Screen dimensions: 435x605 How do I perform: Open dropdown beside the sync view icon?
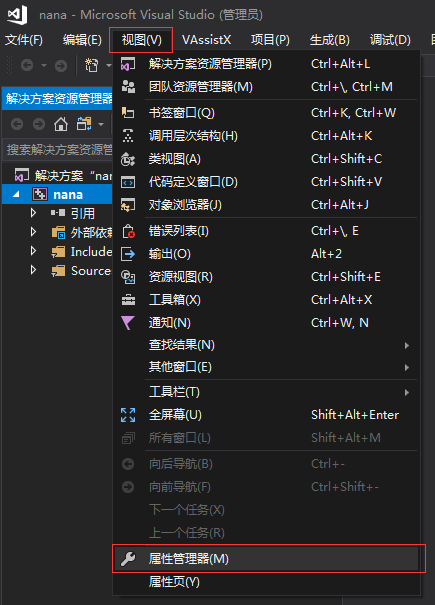pos(101,124)
